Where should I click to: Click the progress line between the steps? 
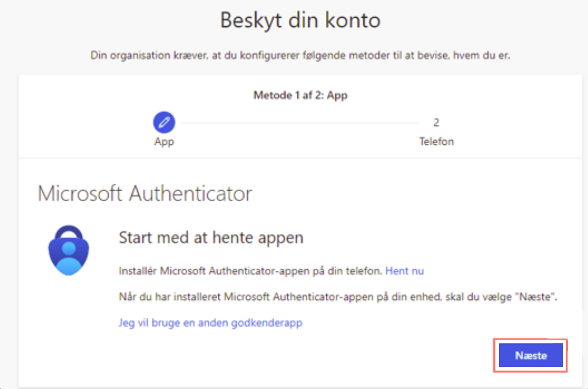[300, 123]
